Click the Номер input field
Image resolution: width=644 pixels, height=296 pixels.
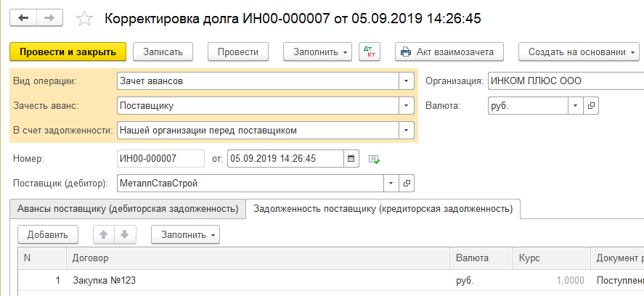coord(160,157)
